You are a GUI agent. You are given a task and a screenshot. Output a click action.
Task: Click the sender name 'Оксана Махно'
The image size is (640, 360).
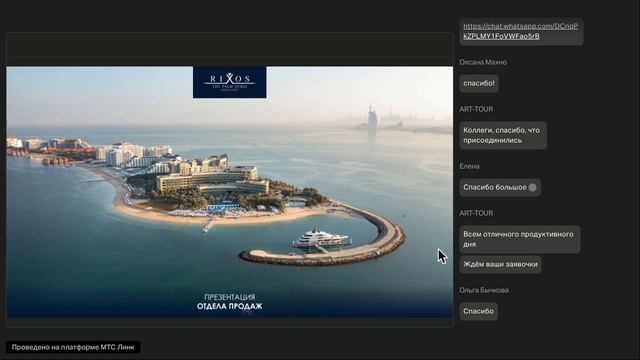click(483, 62)
